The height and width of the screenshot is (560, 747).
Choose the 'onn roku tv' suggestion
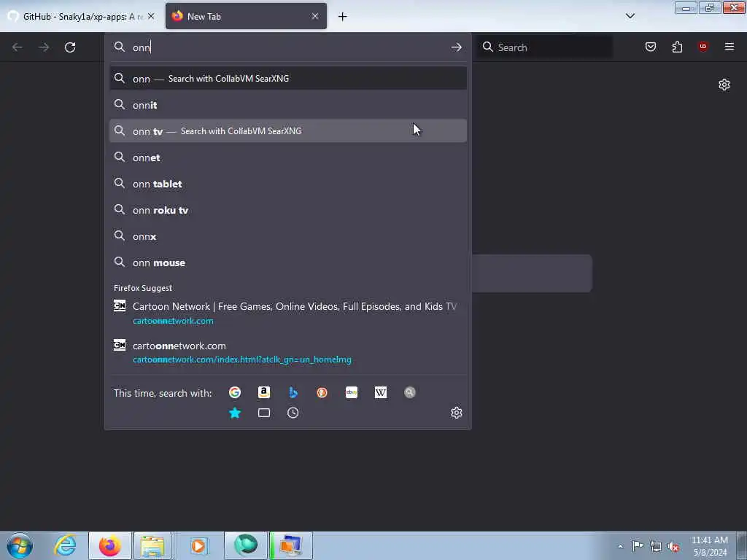coord(287,210)
